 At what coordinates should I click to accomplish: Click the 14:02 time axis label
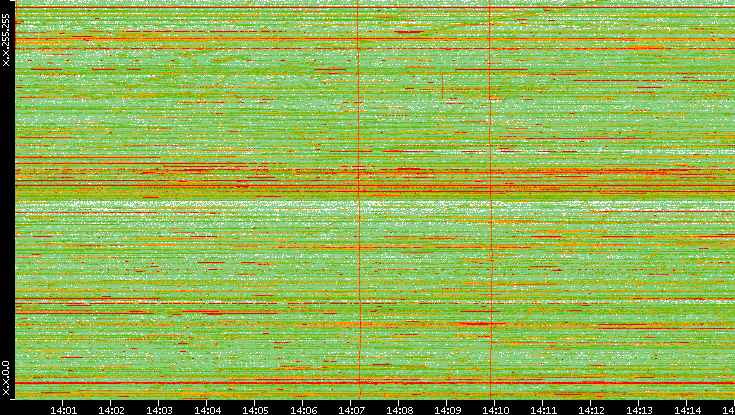[x=111, y=410]
